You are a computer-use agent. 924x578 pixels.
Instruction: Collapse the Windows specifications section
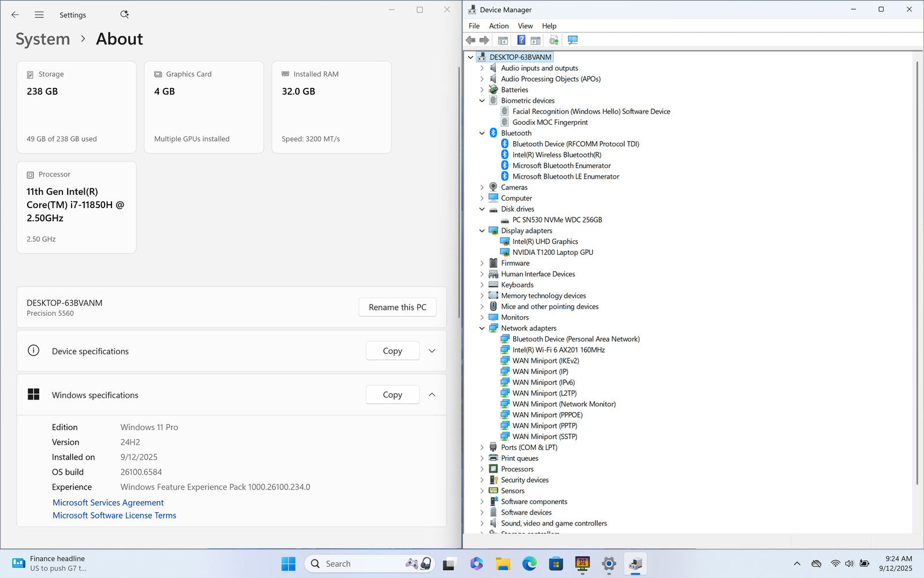tap(432, 395)
